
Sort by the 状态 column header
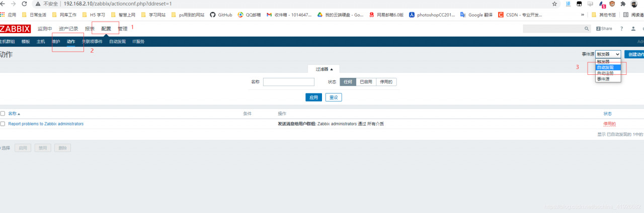(608, 114)
